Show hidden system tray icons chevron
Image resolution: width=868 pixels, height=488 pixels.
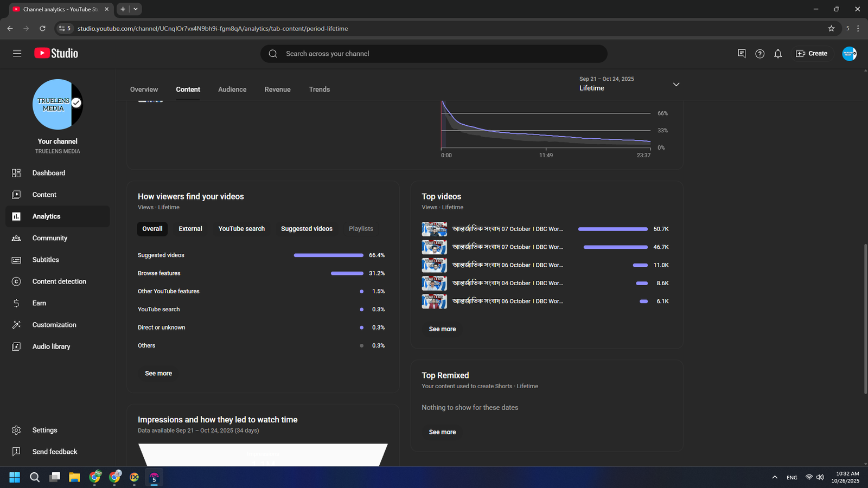click(x=775, y=477)
